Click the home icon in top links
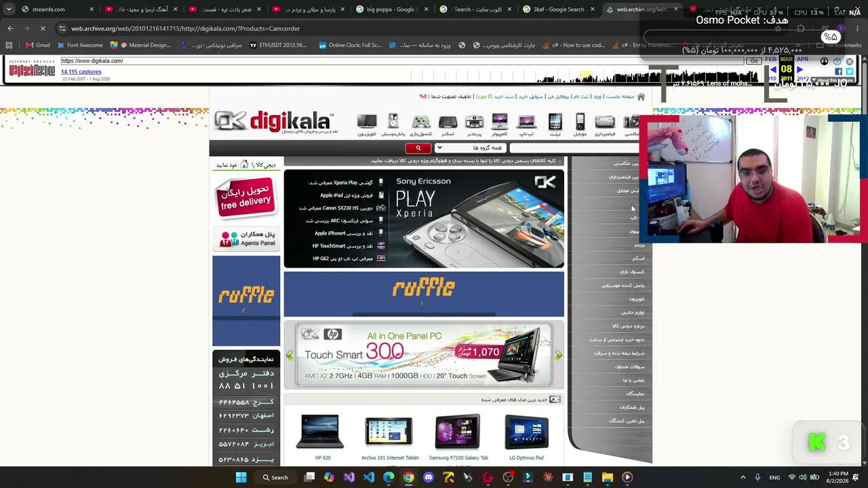 [x=641, y=97]
